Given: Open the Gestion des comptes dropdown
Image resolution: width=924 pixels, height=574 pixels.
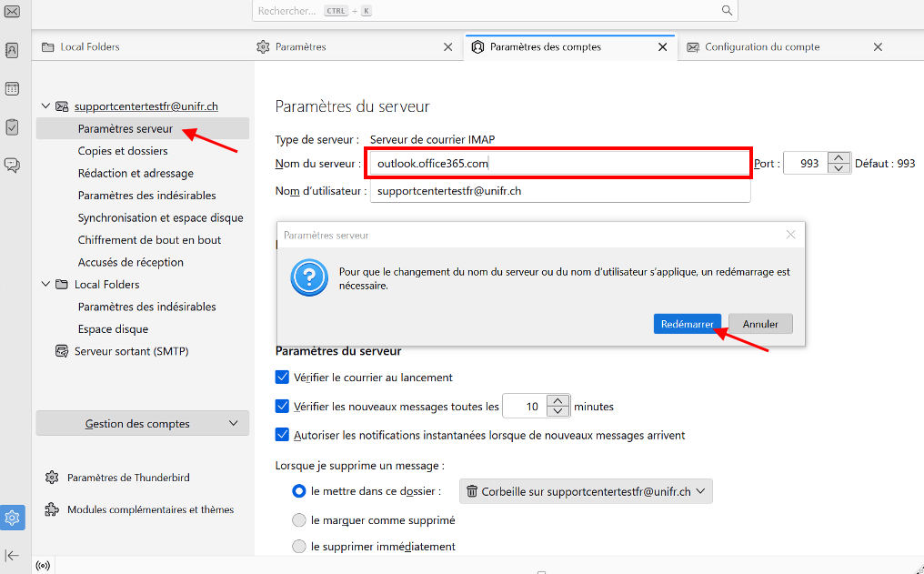Looking at the screenshot, I should pos(142,423).
